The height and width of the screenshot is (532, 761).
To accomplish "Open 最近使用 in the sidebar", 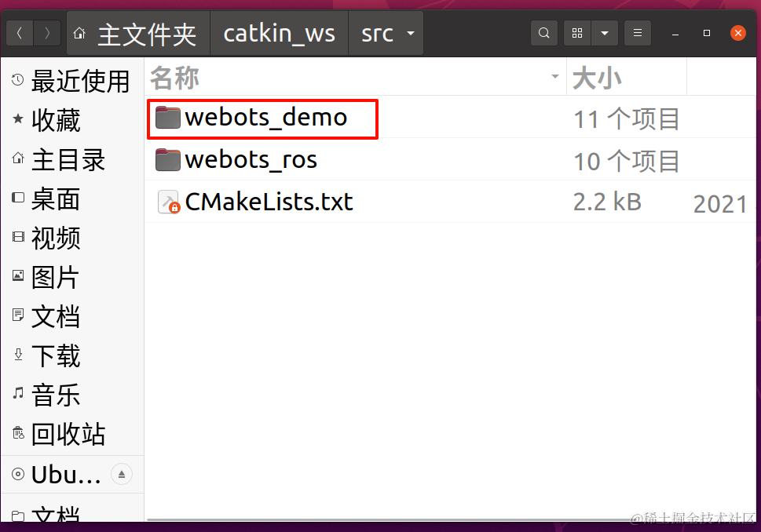I will pyautogui.click(x=71, y=82).
